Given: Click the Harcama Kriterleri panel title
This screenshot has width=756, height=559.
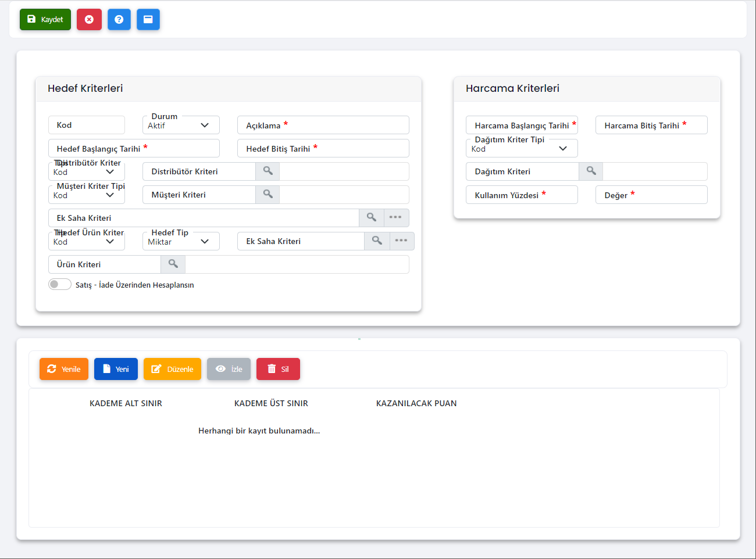Looking at the screenshot, I should [x=512, y=88].
